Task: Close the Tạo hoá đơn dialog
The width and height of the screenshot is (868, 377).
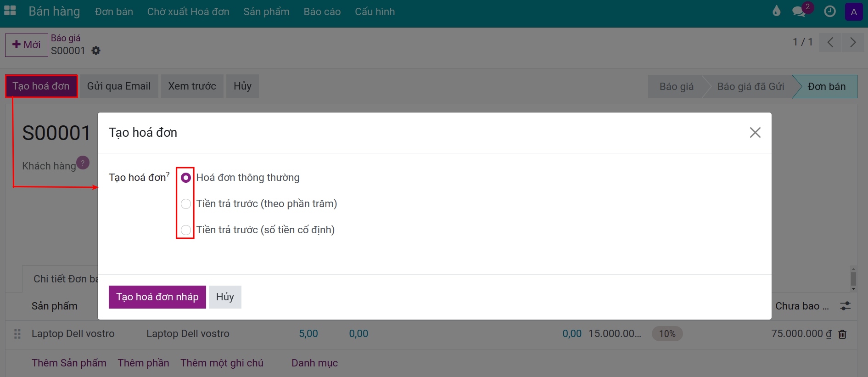Action: (755, 133)
